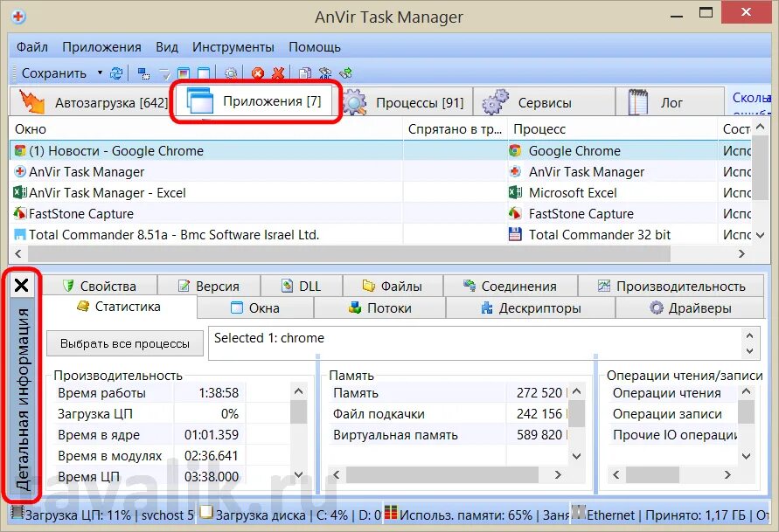This screenshot has width=779, height=532.
Task: Click down arrow of application list scrollbar
Action: [x=760, y=235]
